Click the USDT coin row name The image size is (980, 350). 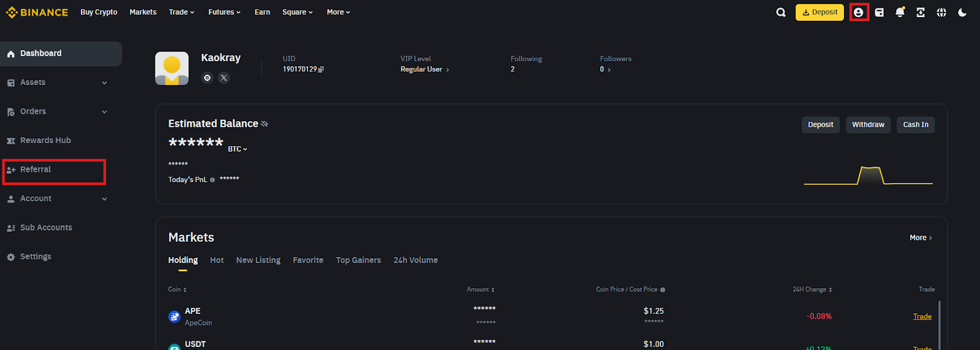[x=195, y=344]
